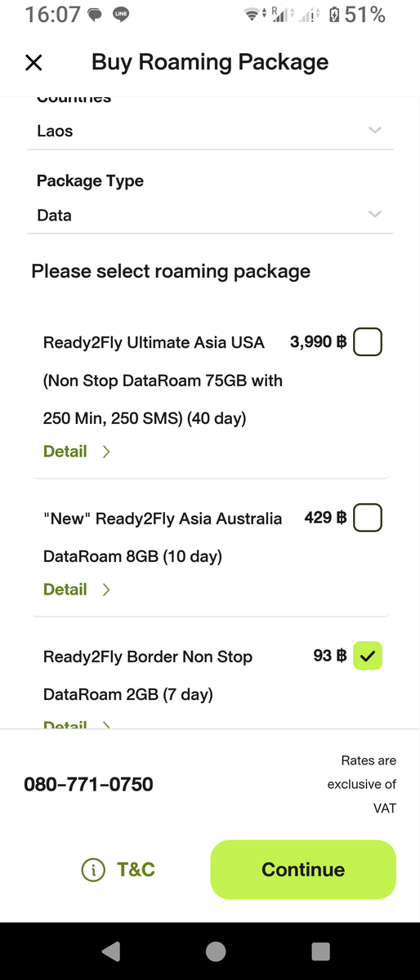Tap the battery icon in status bar
This screenshot has width=420, height=980.
(334, 14)
